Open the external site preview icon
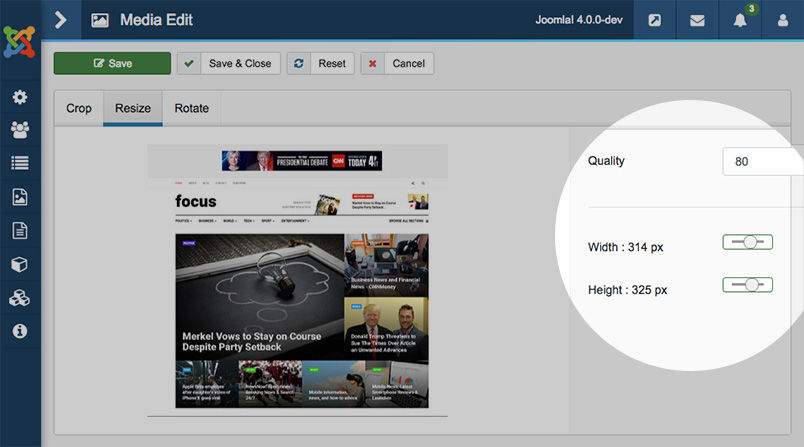This screenshot has height=447, width=804. [x=654, y=20]
